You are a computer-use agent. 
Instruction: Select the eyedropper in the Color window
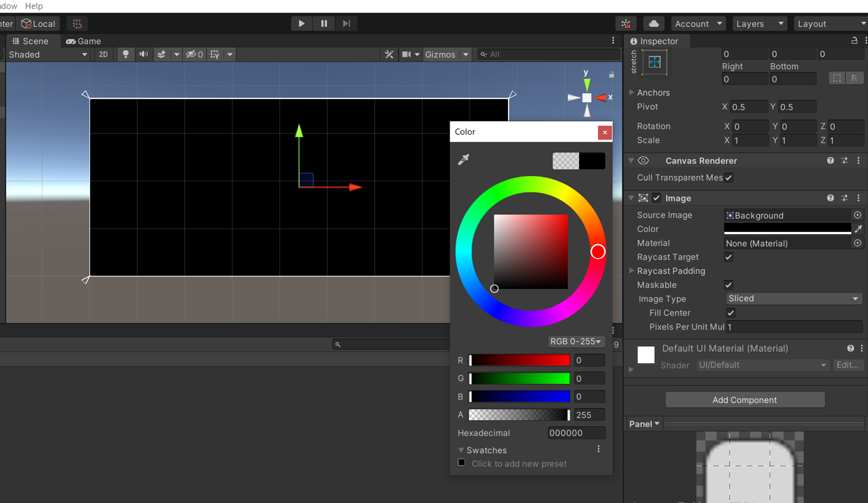463,160
